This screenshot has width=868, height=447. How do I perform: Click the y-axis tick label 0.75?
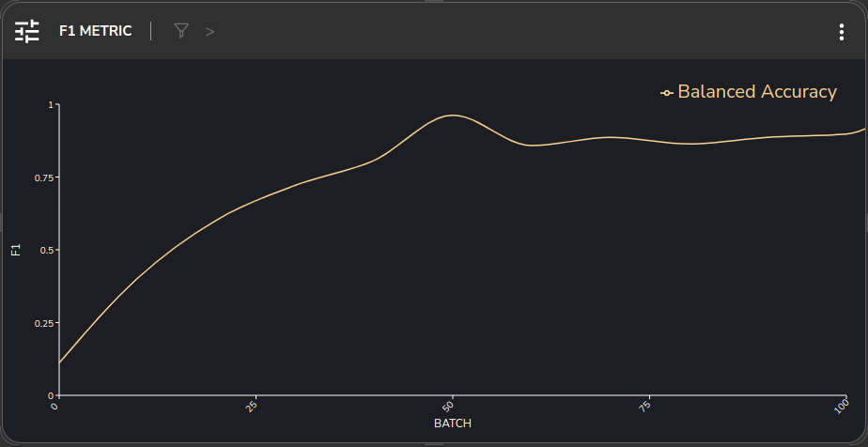(42, 177)
